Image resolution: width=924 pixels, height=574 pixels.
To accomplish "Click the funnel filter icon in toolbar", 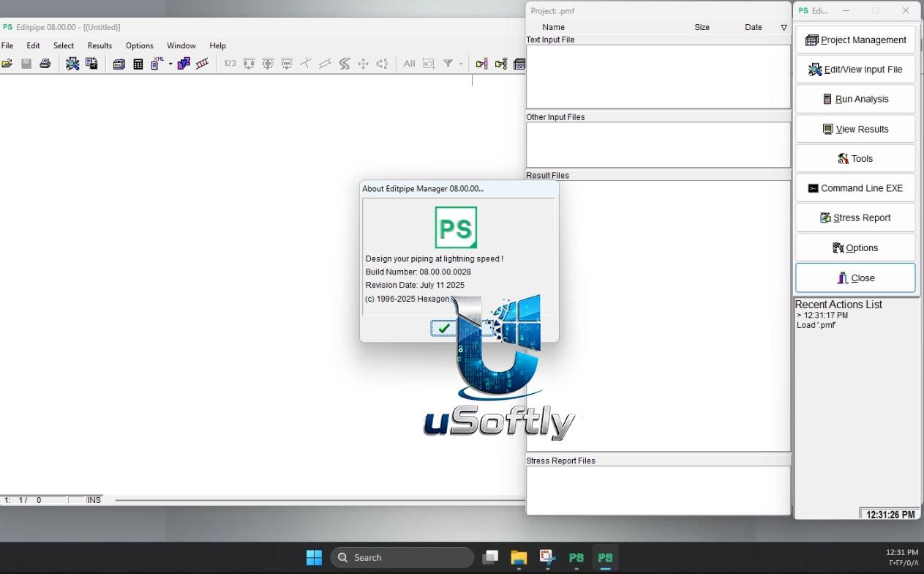I will pos(448,64).
